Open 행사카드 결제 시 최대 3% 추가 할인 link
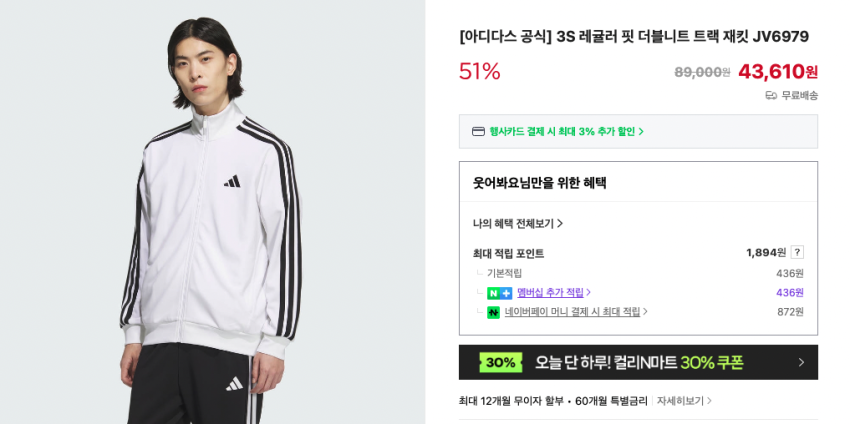 click(x=566, y=131)
